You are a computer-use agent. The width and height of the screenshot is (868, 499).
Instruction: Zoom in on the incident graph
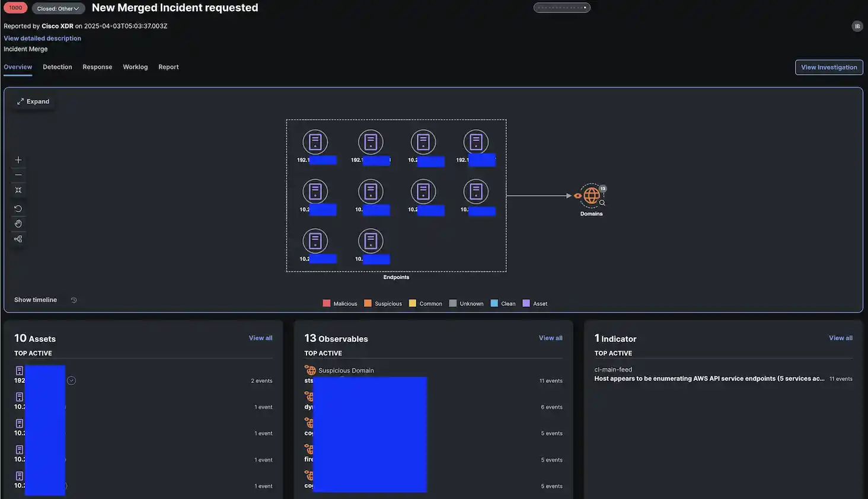18,160
